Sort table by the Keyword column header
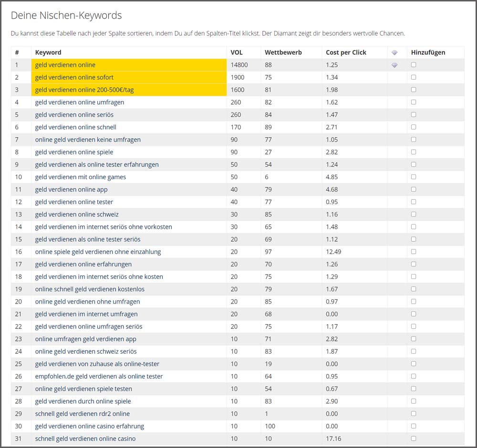Viewport: 477px width, 448px height. [x=48, y=52]
